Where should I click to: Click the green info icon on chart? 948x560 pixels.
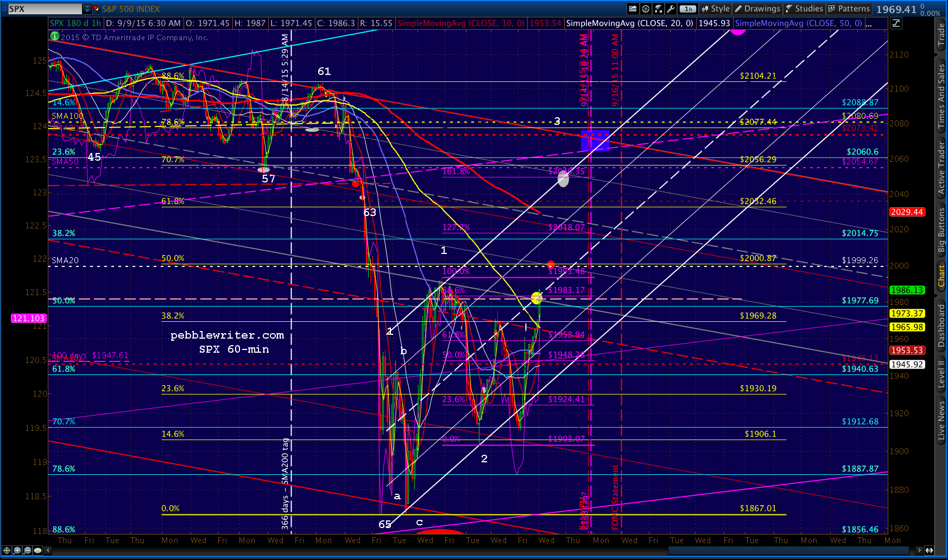point(54,36)
